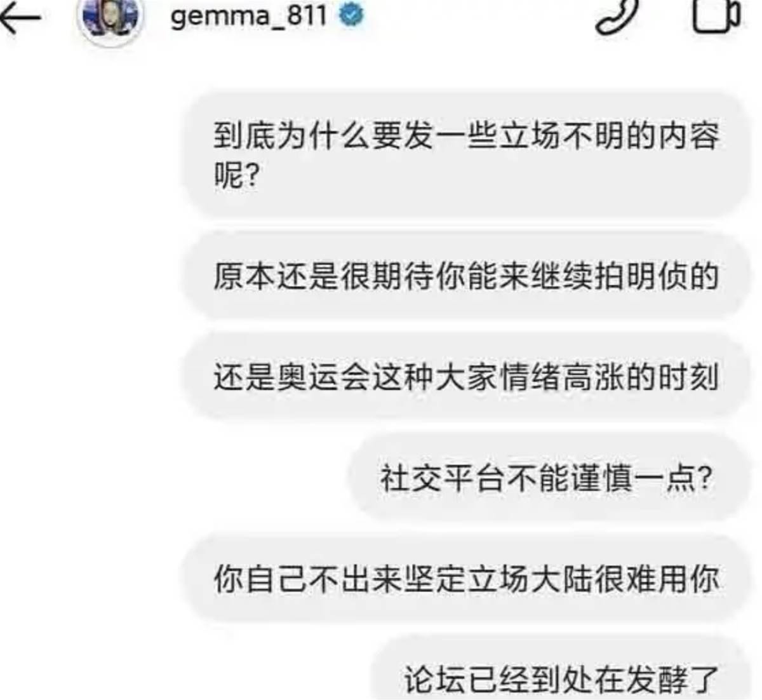This screenshot has height=700, width=762.
Task: Go back using the left arrow
Action: 20,18
